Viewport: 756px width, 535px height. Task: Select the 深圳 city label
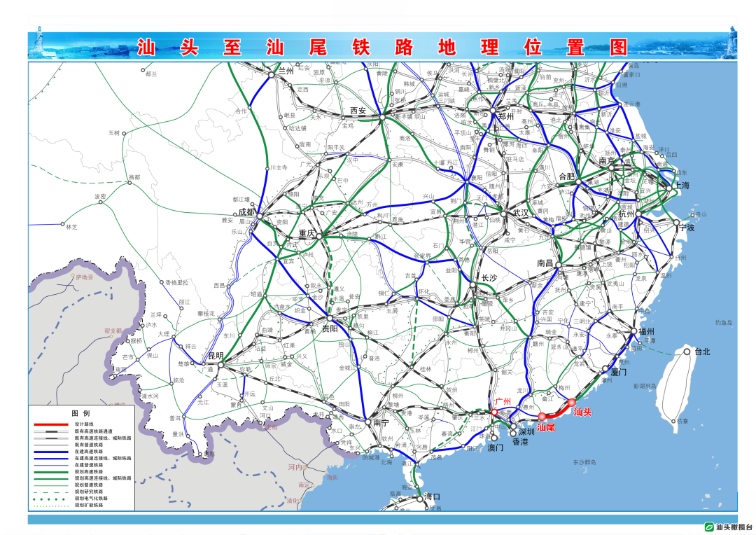527,431
